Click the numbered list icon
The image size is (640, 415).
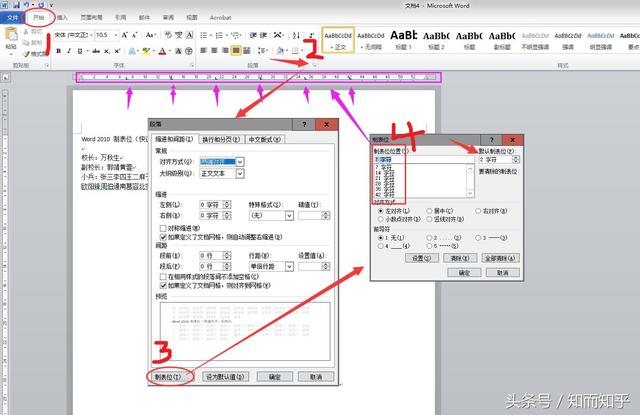[219, 36]
